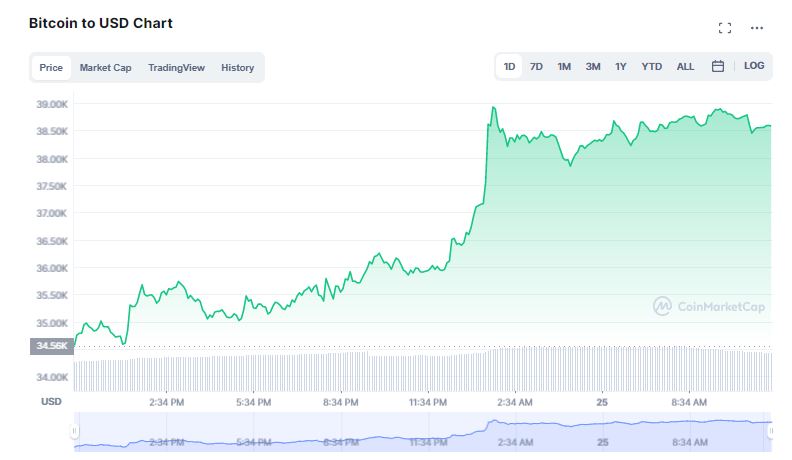Click the left range slider handle
The image size is (792, 460).
tap(74, 431)
